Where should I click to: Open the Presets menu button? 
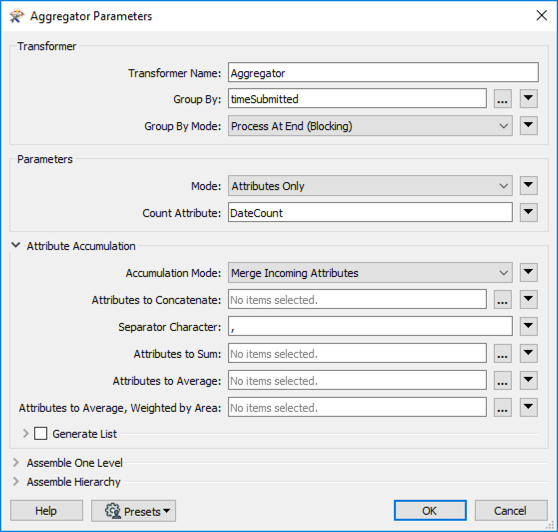point(133,511)
